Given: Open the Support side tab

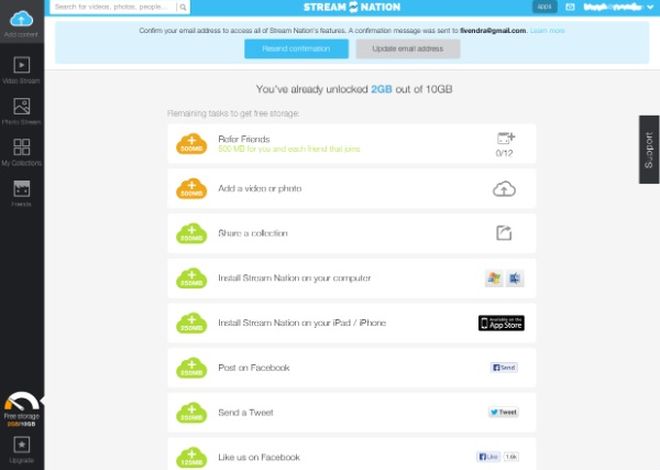Looking at the screenshot, I should click(x=649, y=149).
